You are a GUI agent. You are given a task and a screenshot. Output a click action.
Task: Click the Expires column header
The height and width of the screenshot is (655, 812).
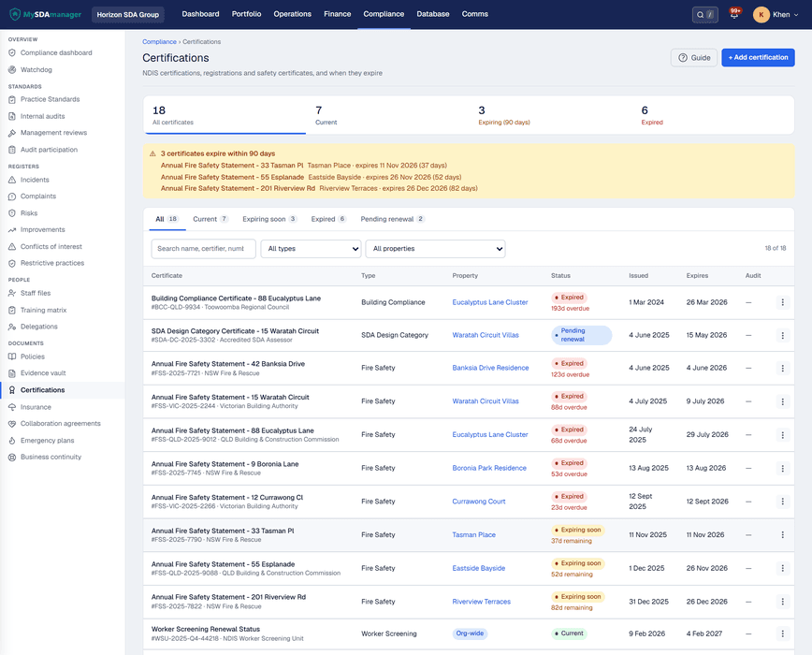tap(697, 276)
